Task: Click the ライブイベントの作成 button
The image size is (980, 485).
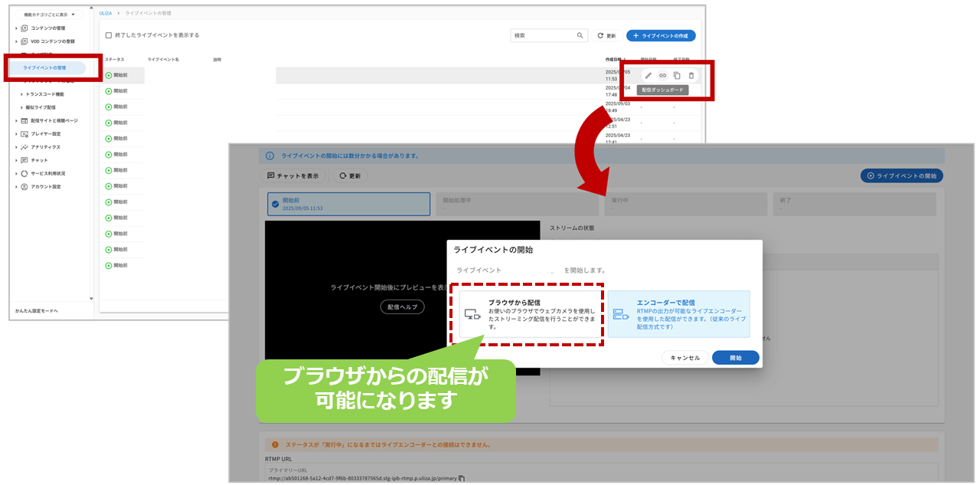Action: [x=661, y=35]
